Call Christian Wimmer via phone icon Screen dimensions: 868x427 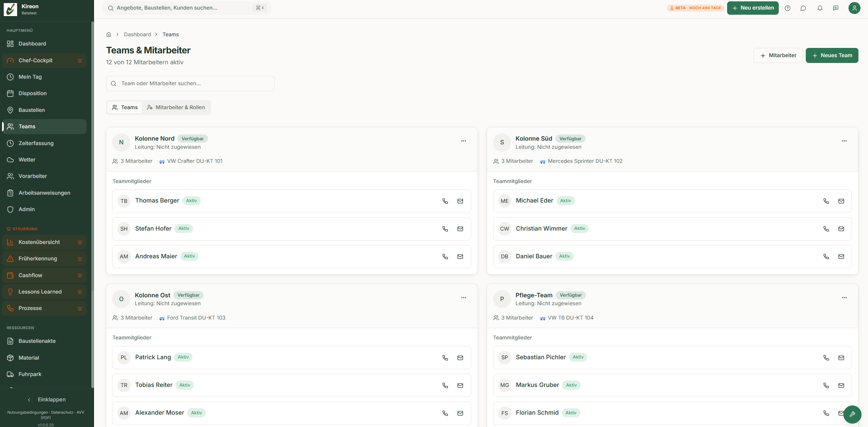826,229
